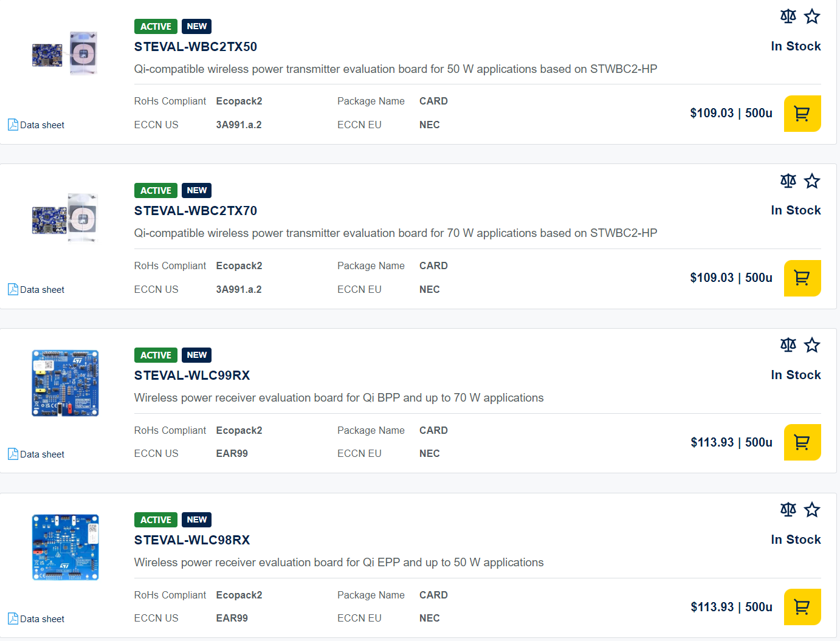Favorite STEVAL-WLC98RX with the star
Screen dimensions: 840x641
click(x=812, y=510)
